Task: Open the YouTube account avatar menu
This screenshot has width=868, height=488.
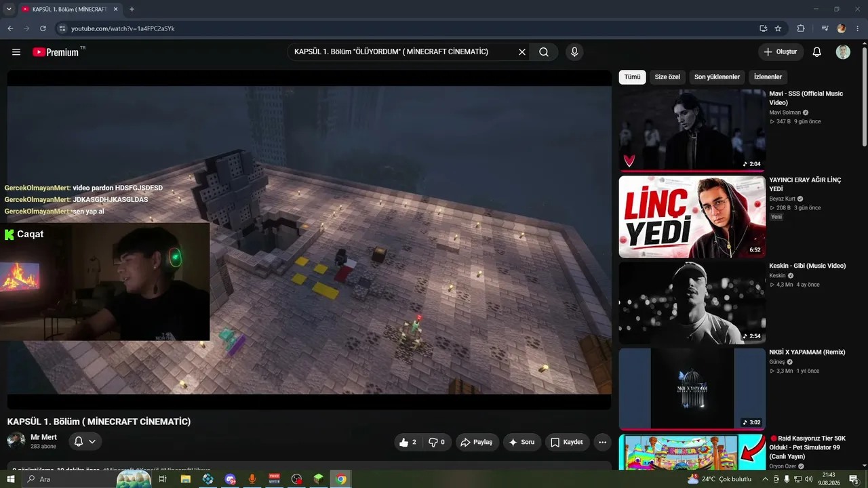Action: click(x=843, y=52)
